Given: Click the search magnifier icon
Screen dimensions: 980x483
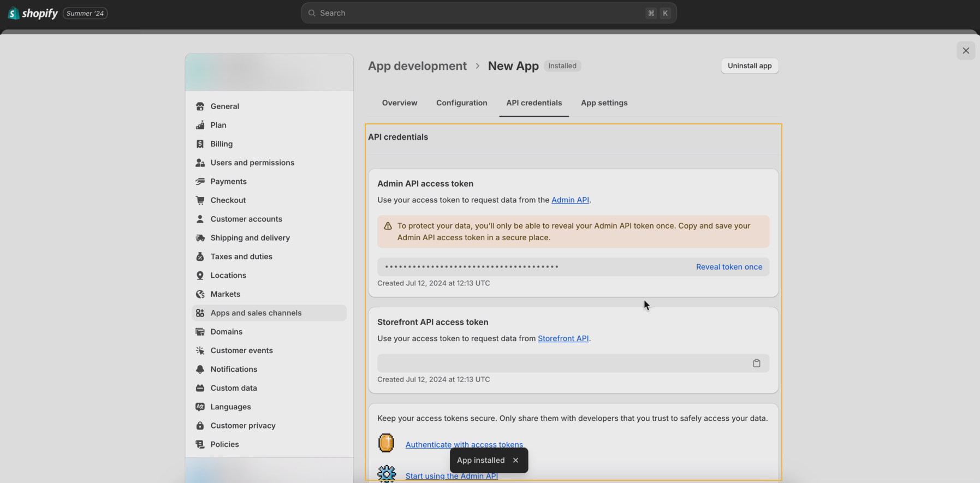Looking at the screenshot, I should [312, 13].
